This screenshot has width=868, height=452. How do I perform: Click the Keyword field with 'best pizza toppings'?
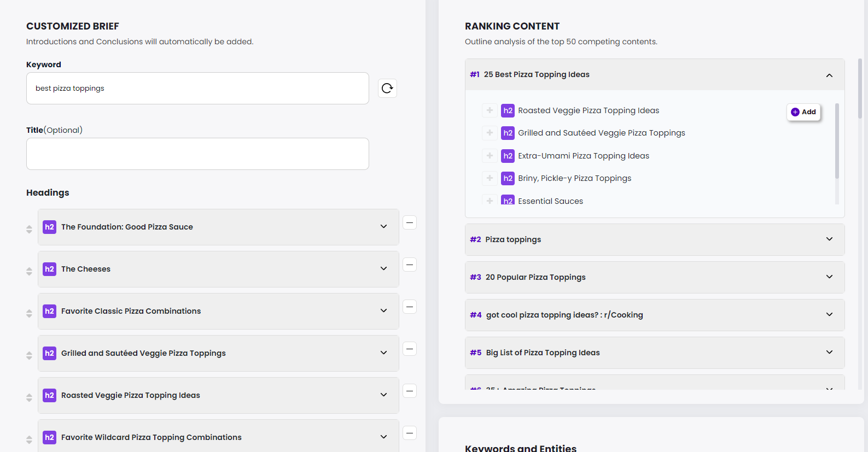tap(197, 88)
